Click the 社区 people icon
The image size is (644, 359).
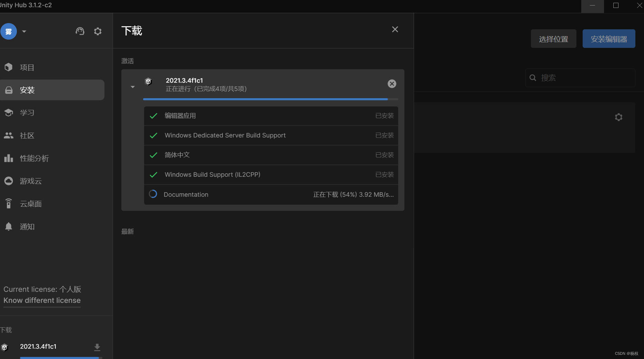9,135
